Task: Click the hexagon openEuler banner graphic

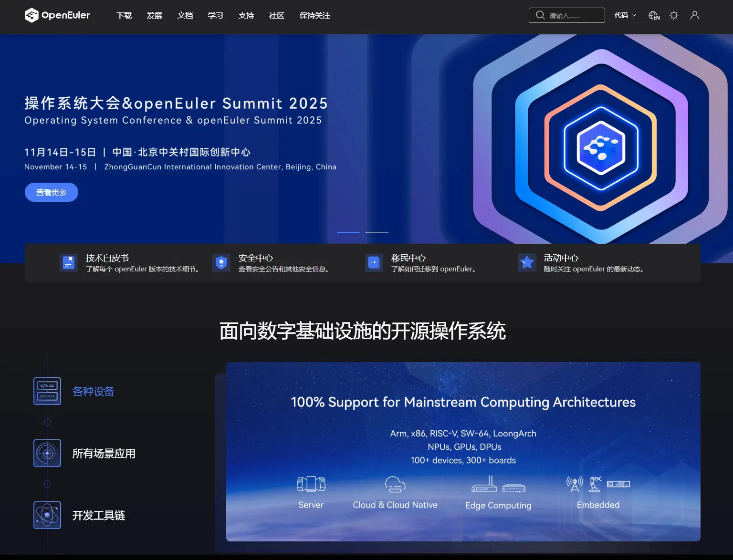Action: (601, 148)
